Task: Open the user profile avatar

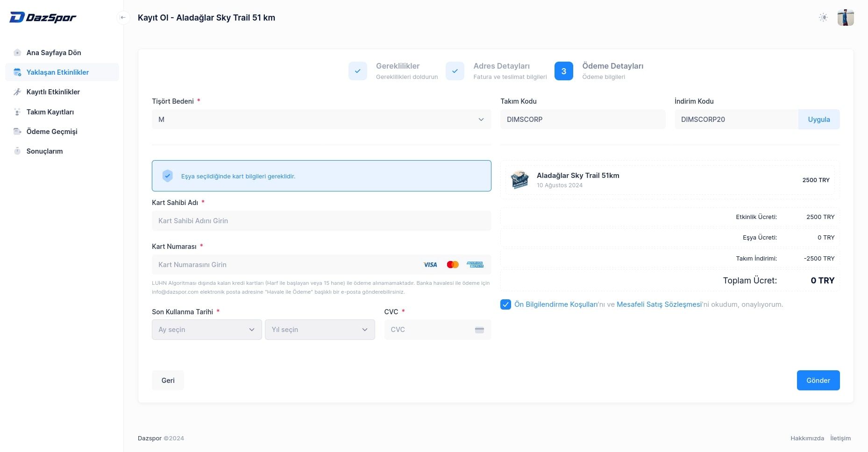Action: coord(845,18)
